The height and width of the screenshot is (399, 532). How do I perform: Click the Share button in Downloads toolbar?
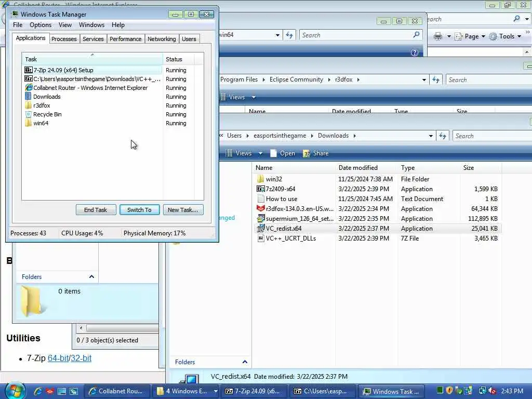pos(315,153)
